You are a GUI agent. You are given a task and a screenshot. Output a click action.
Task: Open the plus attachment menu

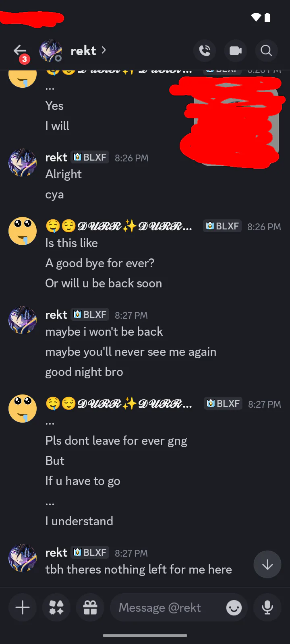click(x=23, y=607)
